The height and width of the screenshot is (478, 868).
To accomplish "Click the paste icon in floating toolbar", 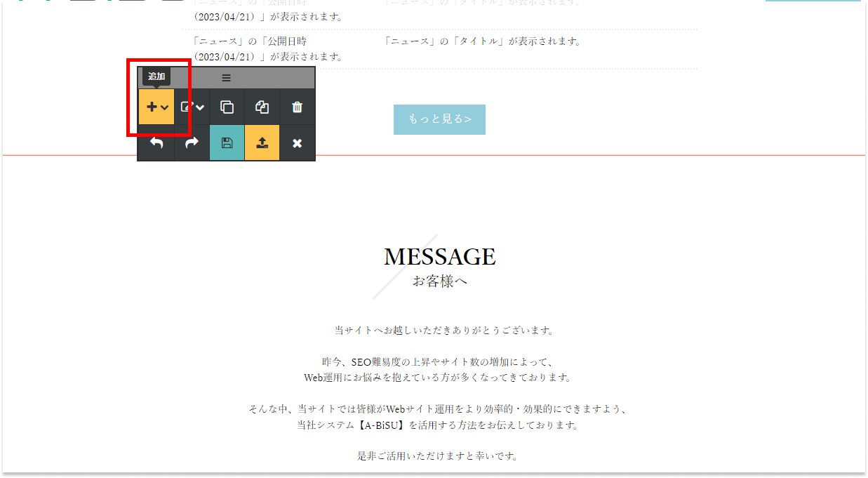I will click(x=262, y=107).
